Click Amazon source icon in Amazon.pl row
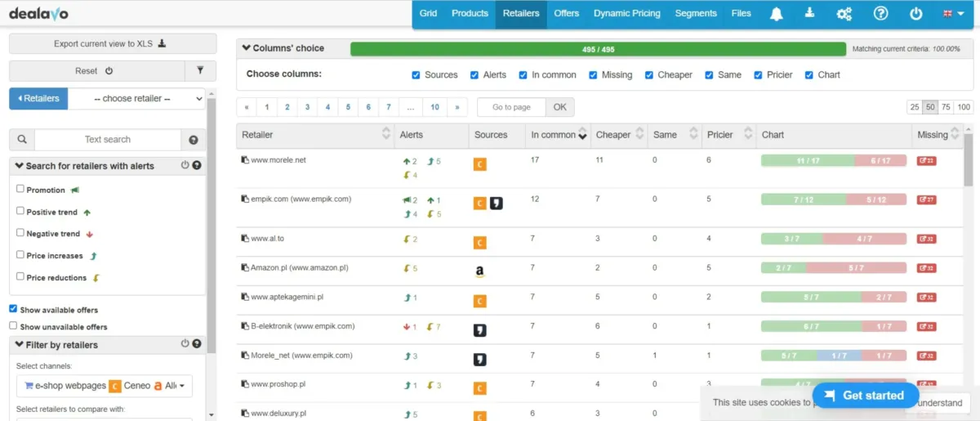The height and width of the screenshot is (421, 980). pos(480,271)
